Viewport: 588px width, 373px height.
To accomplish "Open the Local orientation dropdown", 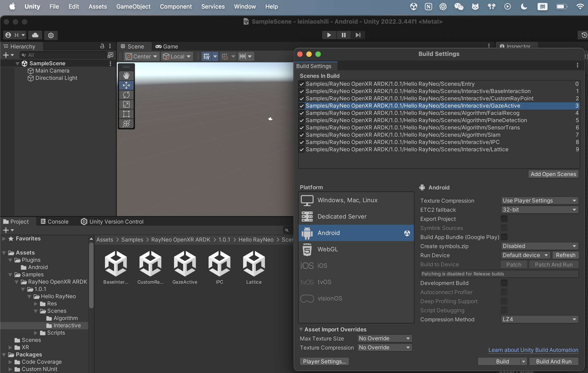I will coord(177,56).
